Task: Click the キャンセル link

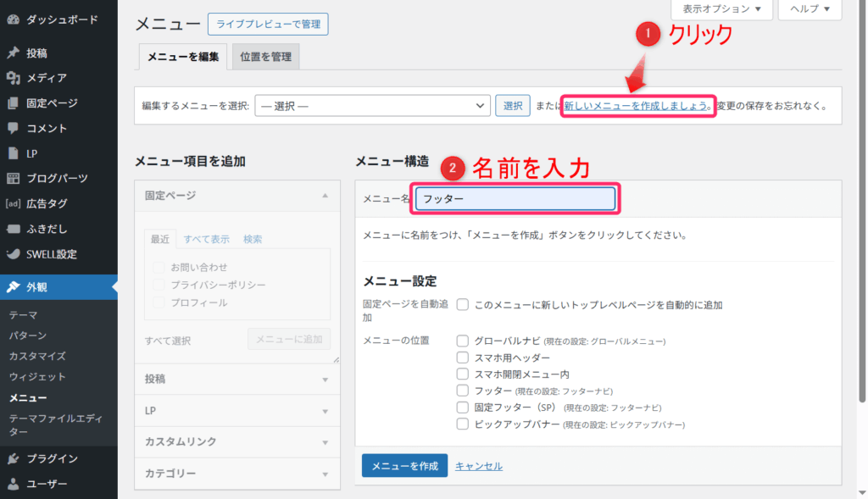Action: pos(479,466)
